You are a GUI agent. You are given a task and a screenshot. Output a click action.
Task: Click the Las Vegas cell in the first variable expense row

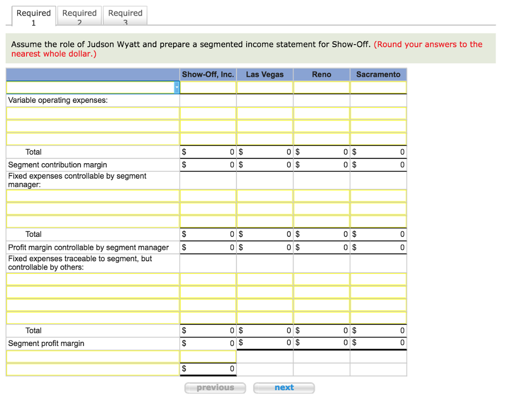pos(265,113)
